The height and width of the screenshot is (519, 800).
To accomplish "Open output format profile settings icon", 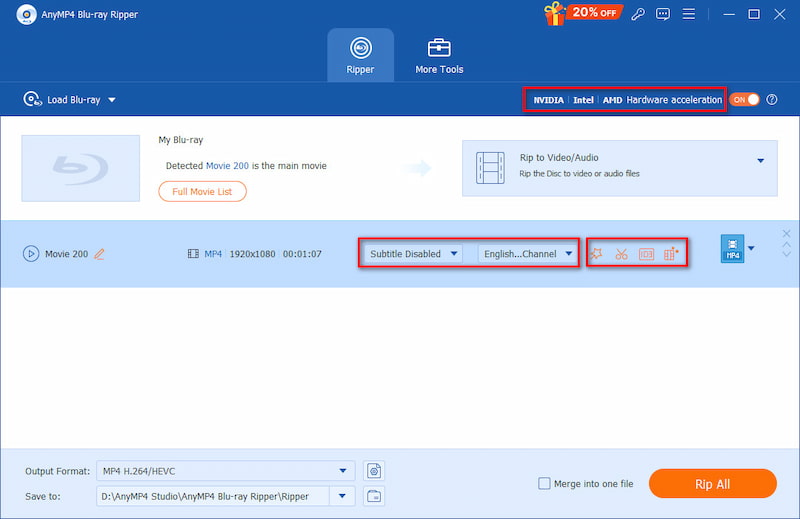I will pyautogui.click(x=374, y=471).
